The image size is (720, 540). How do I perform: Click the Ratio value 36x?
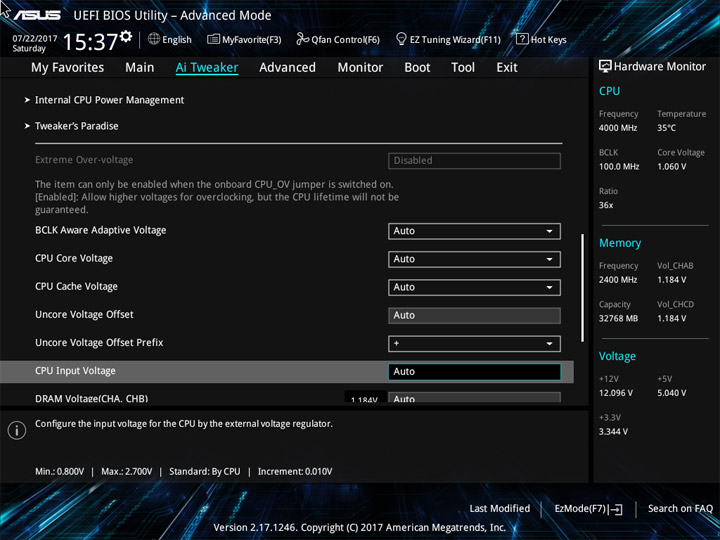[x=606, y=205]
